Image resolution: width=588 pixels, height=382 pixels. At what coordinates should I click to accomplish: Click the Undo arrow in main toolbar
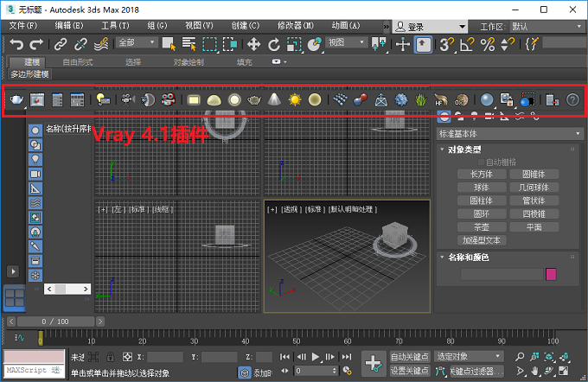coord(16,43)
